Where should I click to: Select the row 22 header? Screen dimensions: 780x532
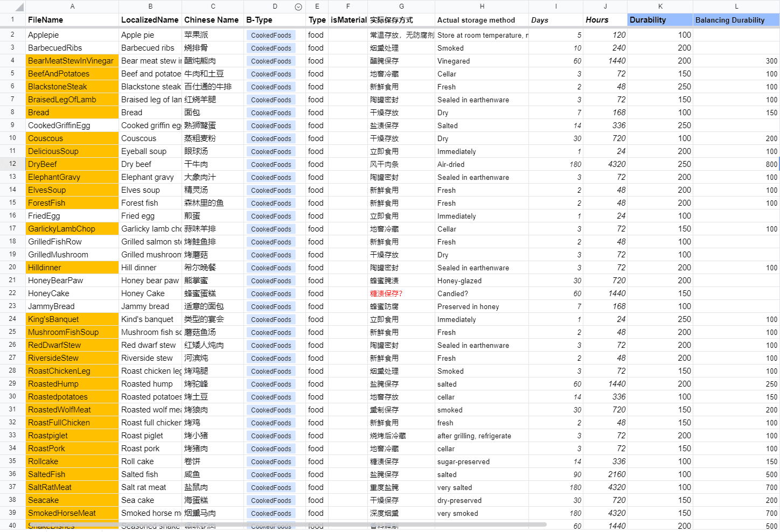coord(12,293)
